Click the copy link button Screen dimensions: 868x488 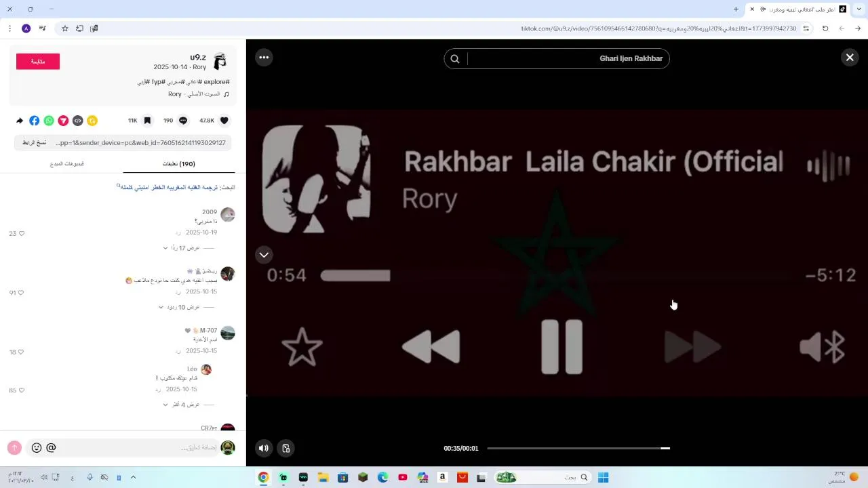pyautogui.click(x=35, y=143)
